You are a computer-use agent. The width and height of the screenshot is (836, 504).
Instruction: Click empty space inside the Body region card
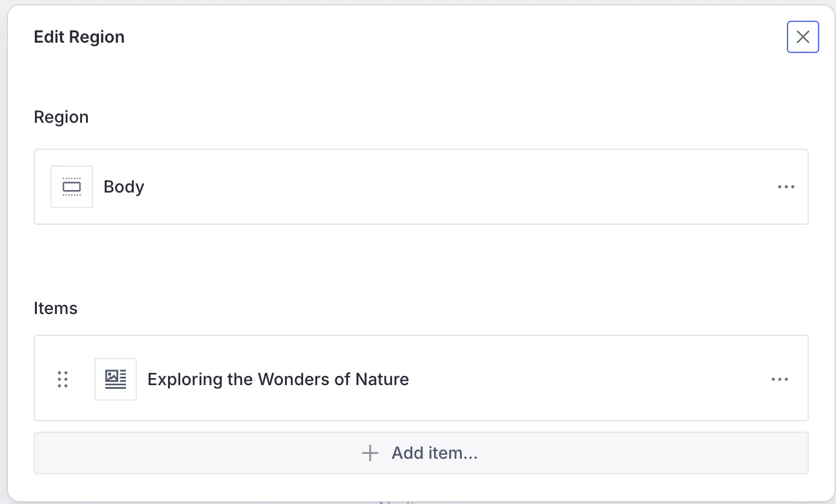(x=452, y=187)
